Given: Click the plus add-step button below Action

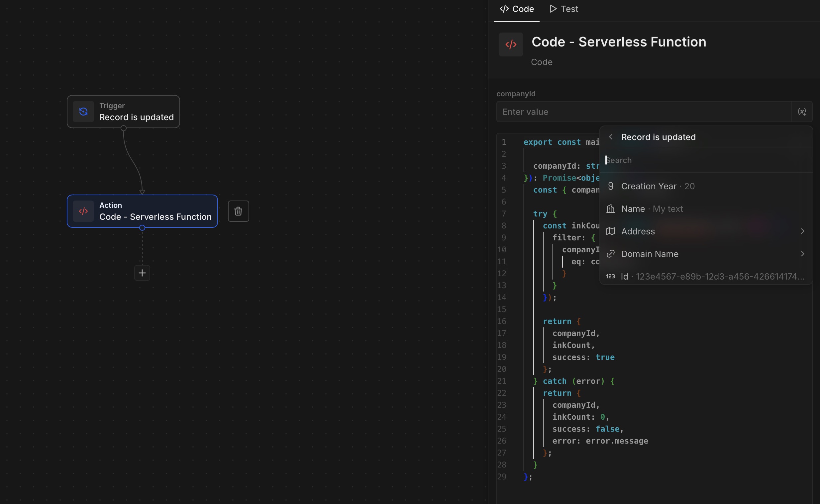Looking at the screenshot, I should coord(142,273).
